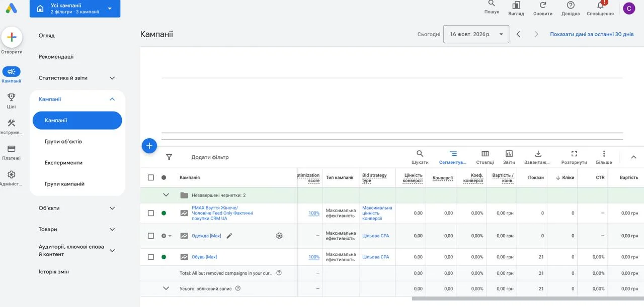Open Адміністрування gear icon
Viewport: 644px width, 307px height.
(12, 174)
